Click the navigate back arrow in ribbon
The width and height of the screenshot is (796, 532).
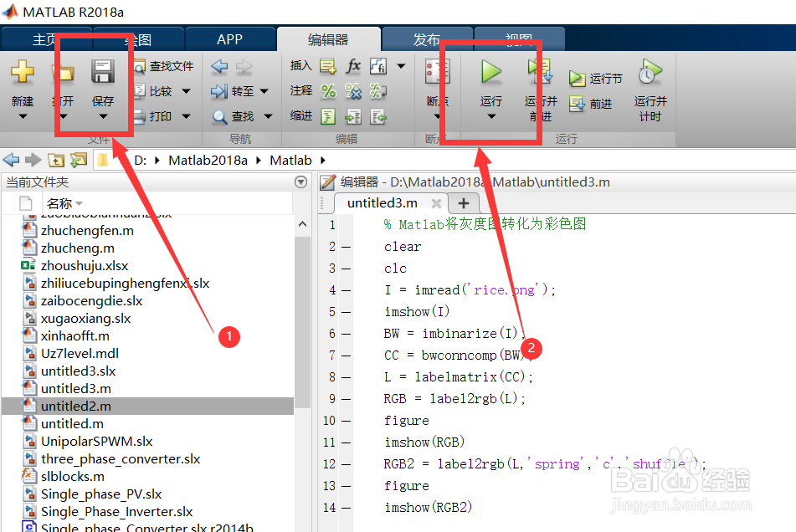point(219,66)
